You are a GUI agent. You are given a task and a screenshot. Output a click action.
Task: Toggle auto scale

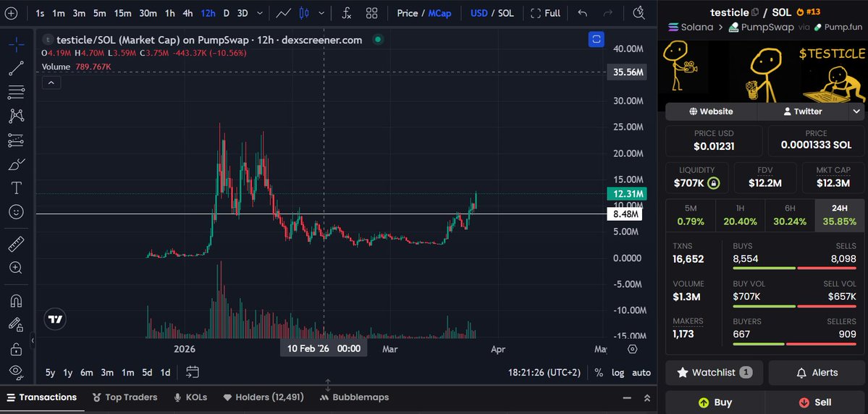click(x=641, y=373)
